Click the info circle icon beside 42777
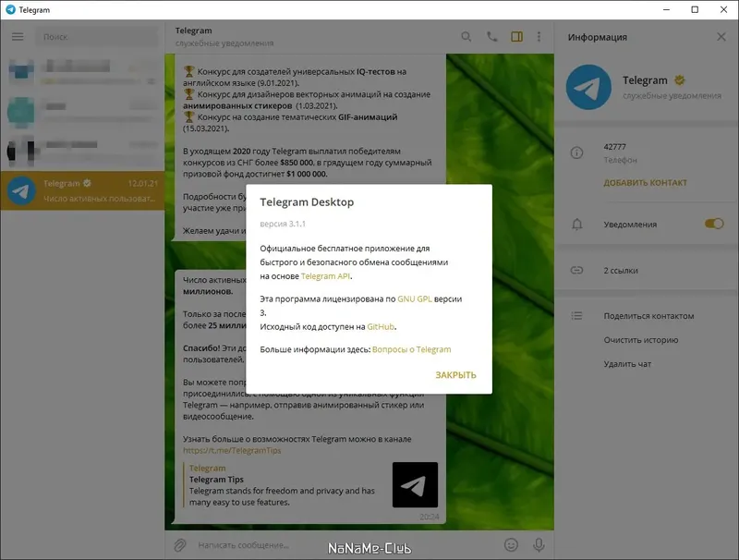The image size is (739, 560). point(576,152)
